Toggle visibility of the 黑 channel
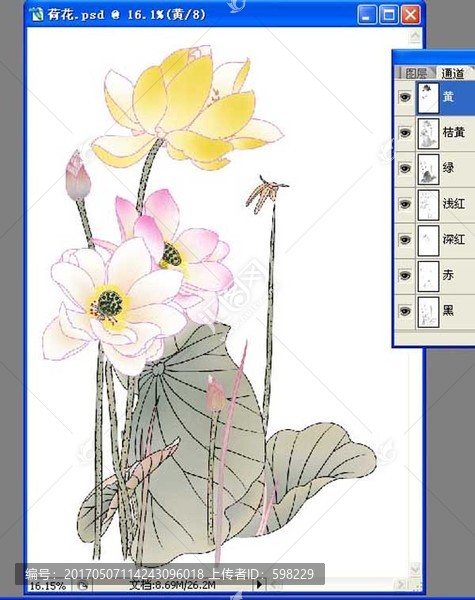Image resolution: width=475 pixels, height=600 pixels. [405, 311]
